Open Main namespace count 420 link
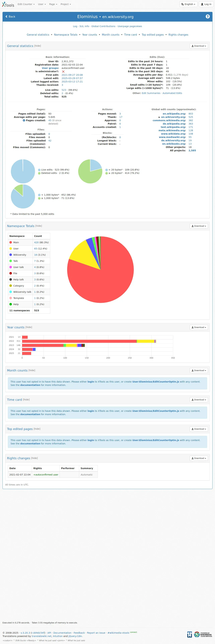This screenshot has width=215, height=644. click(x=36, y=242)
